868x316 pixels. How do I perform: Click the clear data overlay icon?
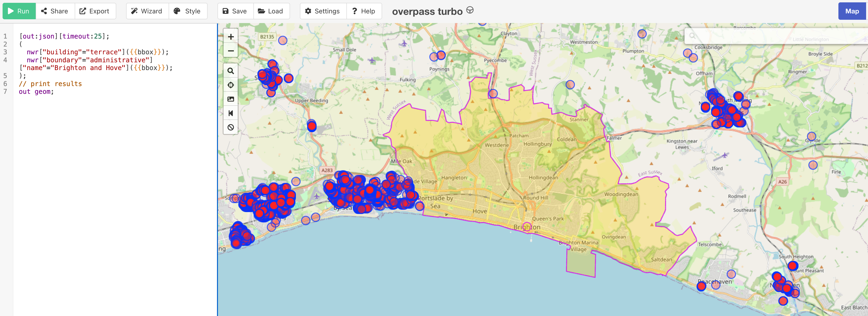(x=231, y=127)
